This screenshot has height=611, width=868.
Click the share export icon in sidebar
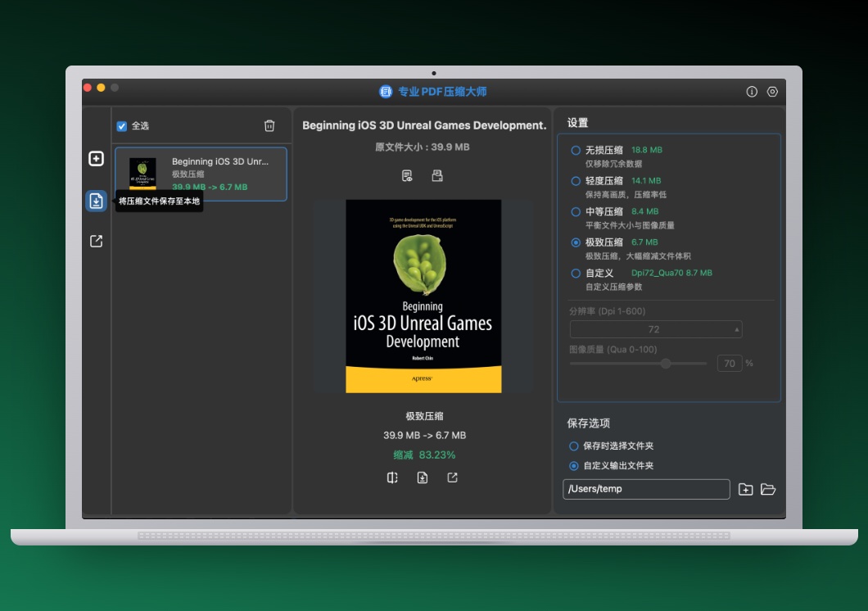point(97,242)
